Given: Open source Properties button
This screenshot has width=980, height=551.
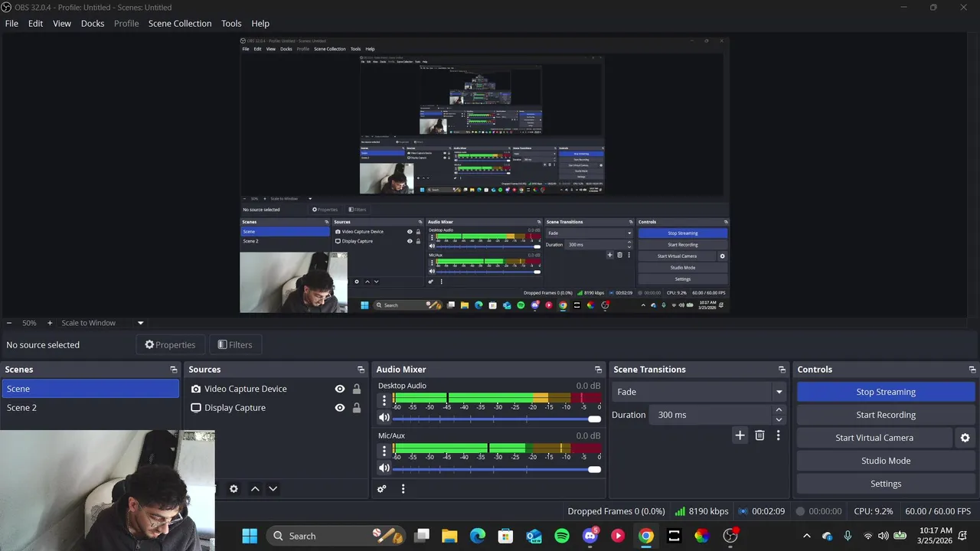Looking at the screenshot, I should [x=170, y=345].
